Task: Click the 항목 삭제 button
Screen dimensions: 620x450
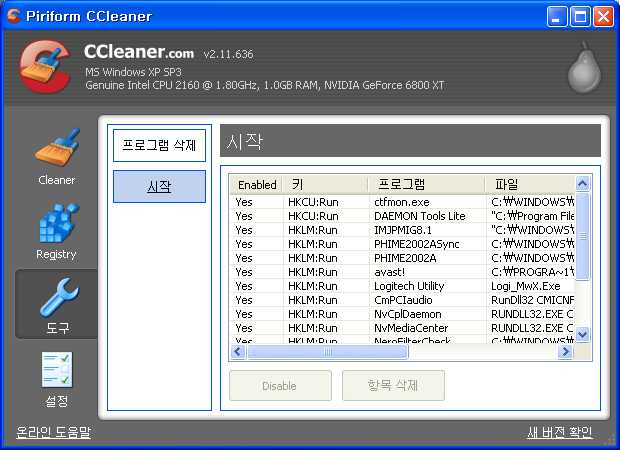Action: coord(393,386)
